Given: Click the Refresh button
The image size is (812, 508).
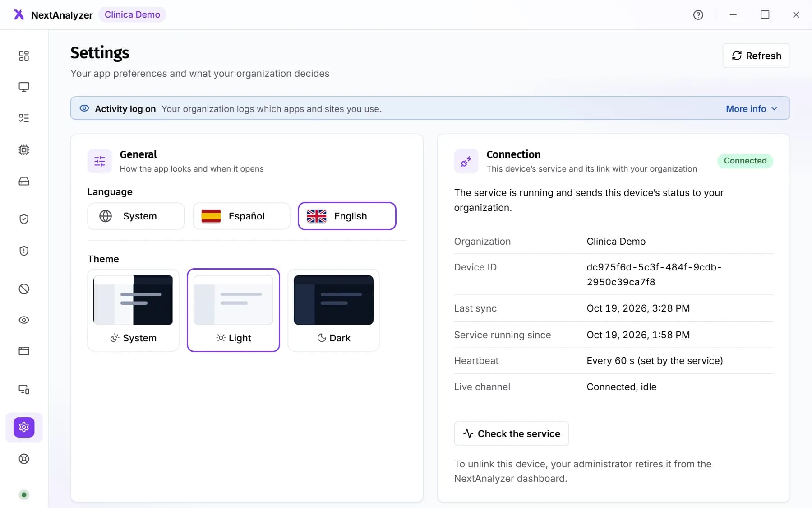Looking at the screenshot, I should click(757, 56).
